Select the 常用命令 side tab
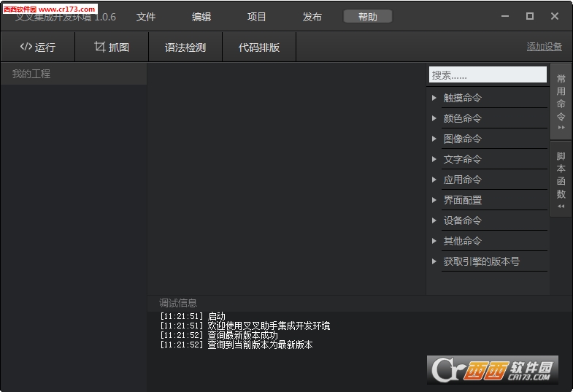This screenshot has width=573, height=392. pyautogui.click(x=561, y=101)
